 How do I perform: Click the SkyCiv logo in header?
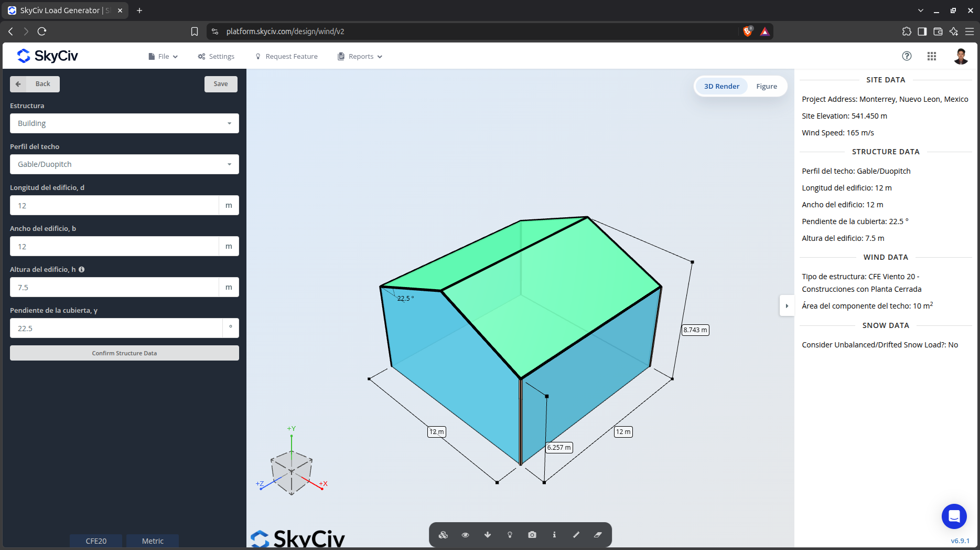pyautogui.click(x=48, y=56)
